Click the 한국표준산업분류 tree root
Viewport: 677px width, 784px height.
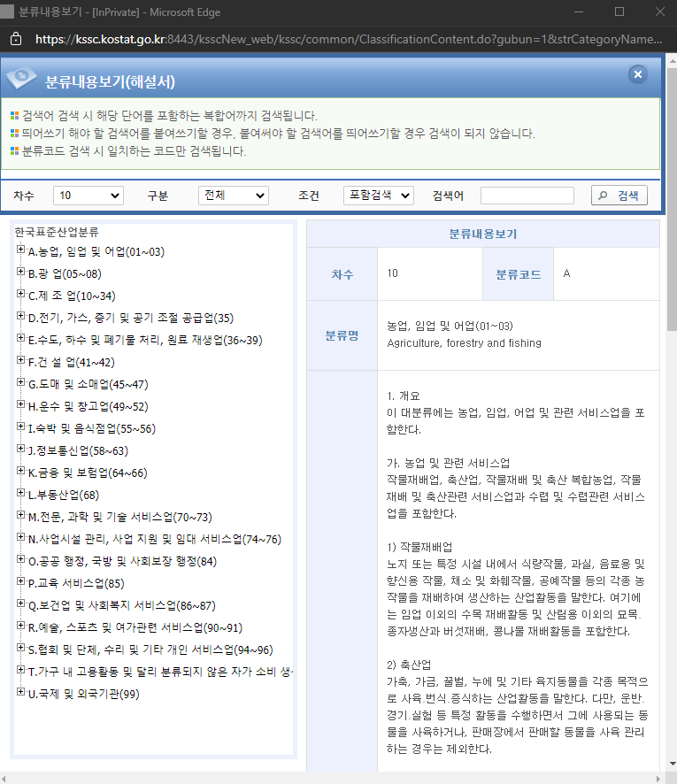[57, 232]
